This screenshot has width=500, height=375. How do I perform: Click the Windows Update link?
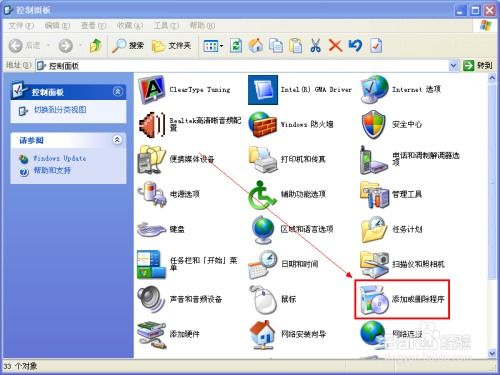click(60, 158)
